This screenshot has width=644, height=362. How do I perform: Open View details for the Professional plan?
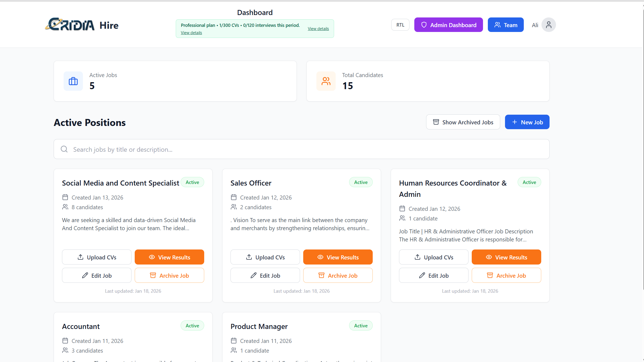pyautogui.click(x=318, y=28)
